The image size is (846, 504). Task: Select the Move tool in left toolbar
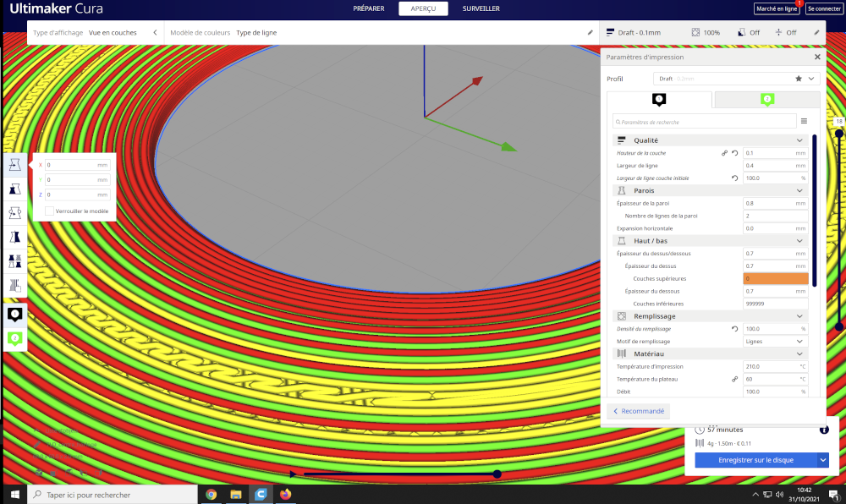15,165
